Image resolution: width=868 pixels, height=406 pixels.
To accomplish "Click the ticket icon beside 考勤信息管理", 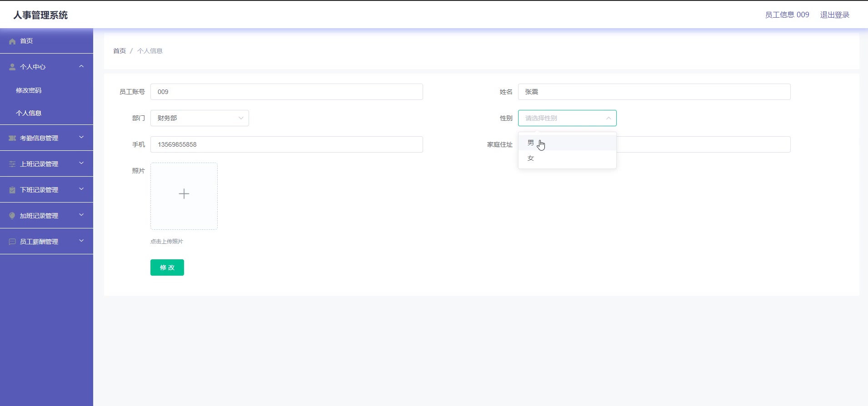I will click(12, 138).
